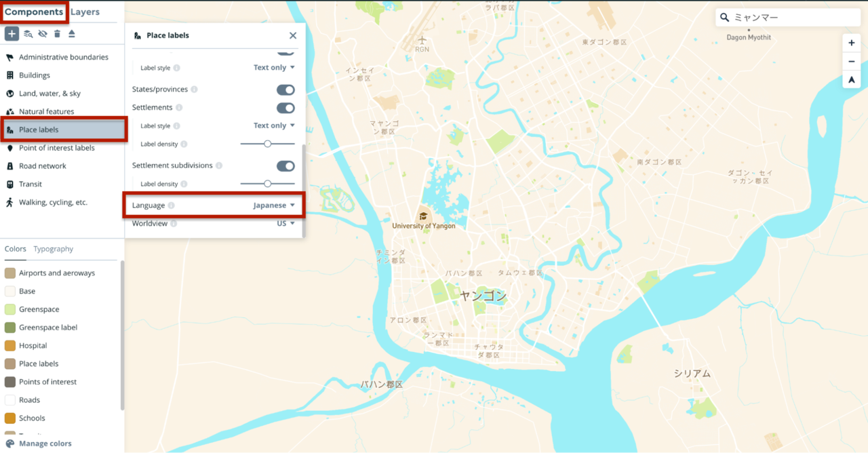Switch to the Colors tab

16,249
